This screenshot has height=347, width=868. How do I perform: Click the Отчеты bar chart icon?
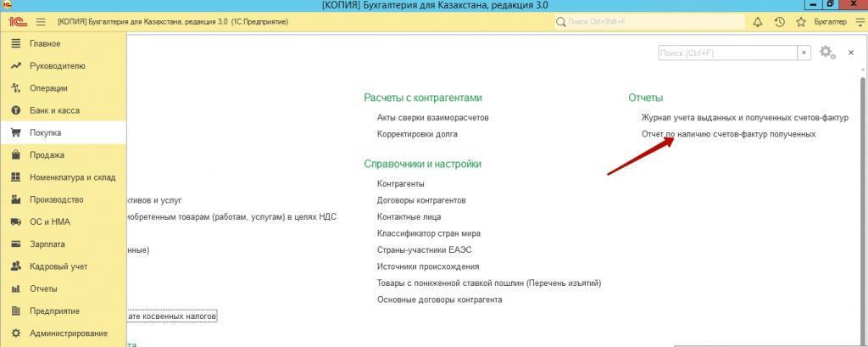coord(16,288)
